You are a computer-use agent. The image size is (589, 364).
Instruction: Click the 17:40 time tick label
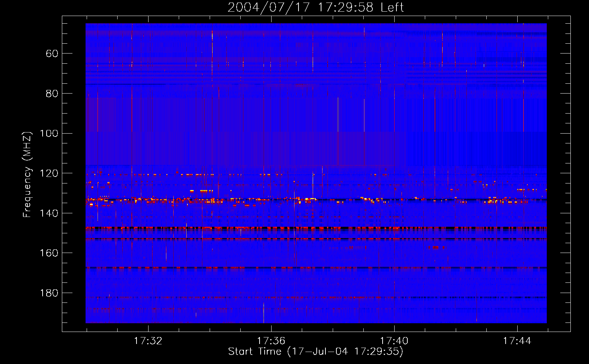click(x=394, y=341)
